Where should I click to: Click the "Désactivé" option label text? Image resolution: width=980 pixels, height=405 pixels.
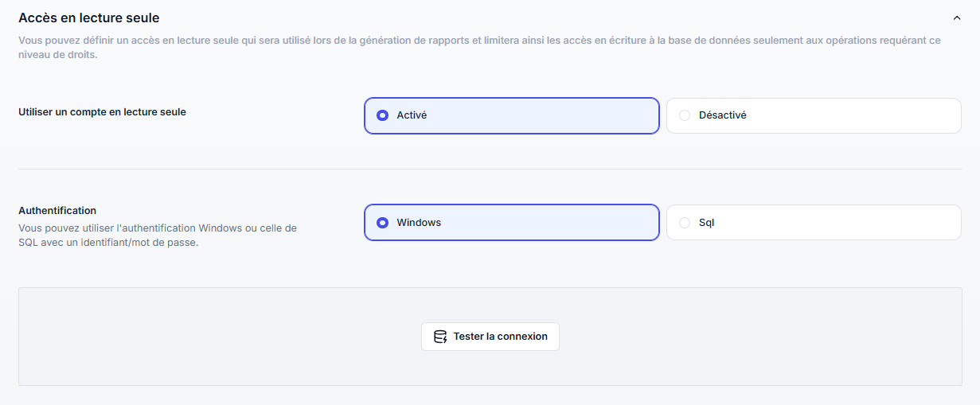pos(722,115)
